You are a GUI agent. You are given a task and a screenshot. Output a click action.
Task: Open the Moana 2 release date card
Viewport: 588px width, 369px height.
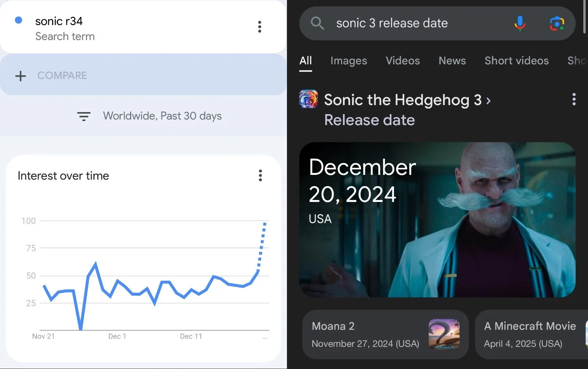(x=385, y=334)
